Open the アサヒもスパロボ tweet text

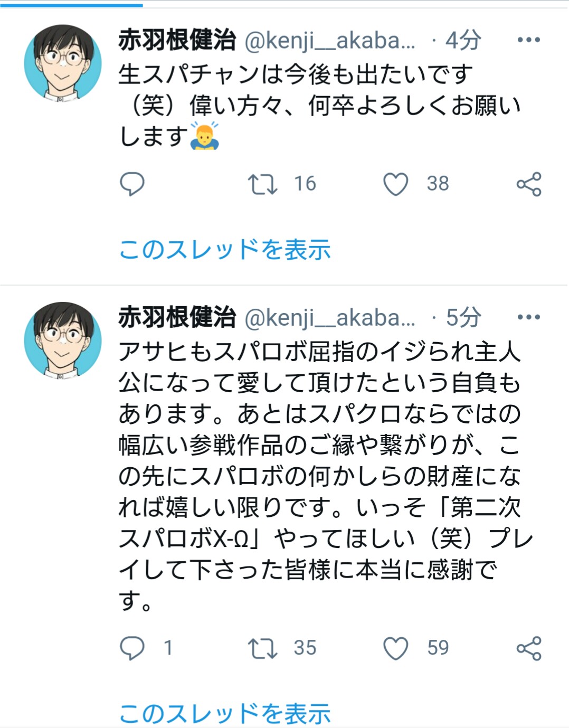tap(319, 475)
